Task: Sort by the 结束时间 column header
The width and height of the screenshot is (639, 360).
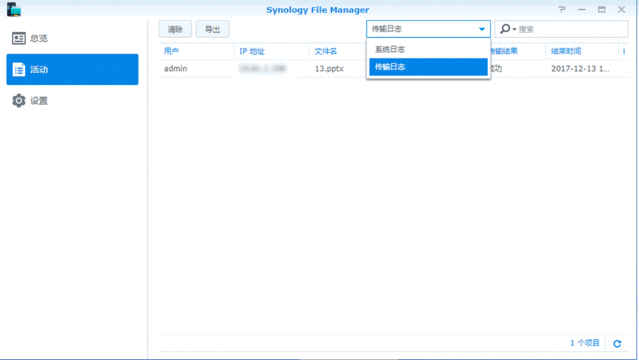Action: (x=582, y=51)
